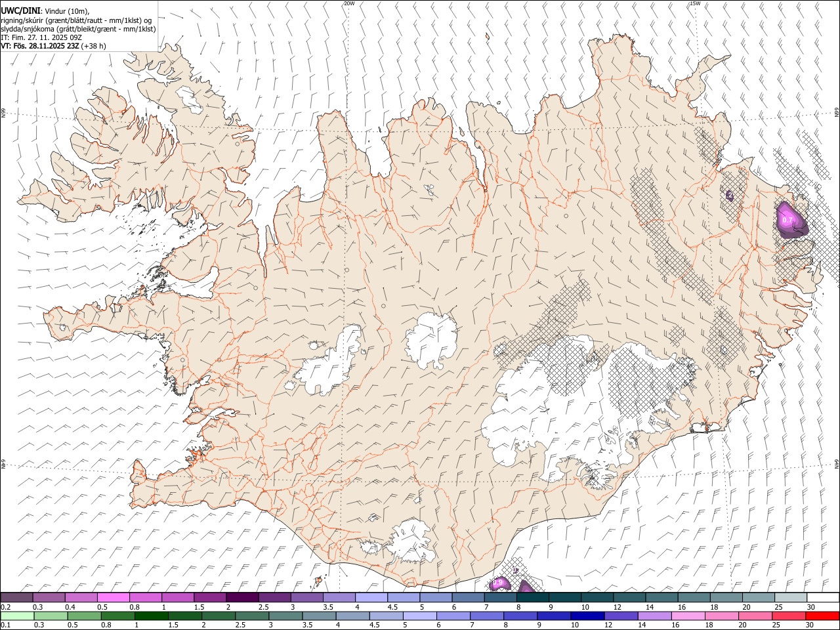Click the '30' label on the lower rain scale
Screen dimensions: 840x630
point(810,625)
